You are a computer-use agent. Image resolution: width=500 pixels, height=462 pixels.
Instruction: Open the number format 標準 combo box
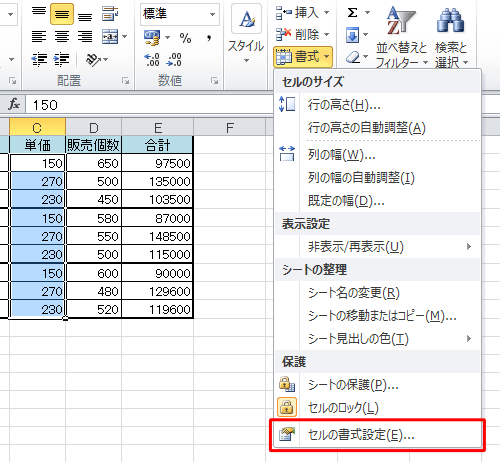(x=180, y=14)
